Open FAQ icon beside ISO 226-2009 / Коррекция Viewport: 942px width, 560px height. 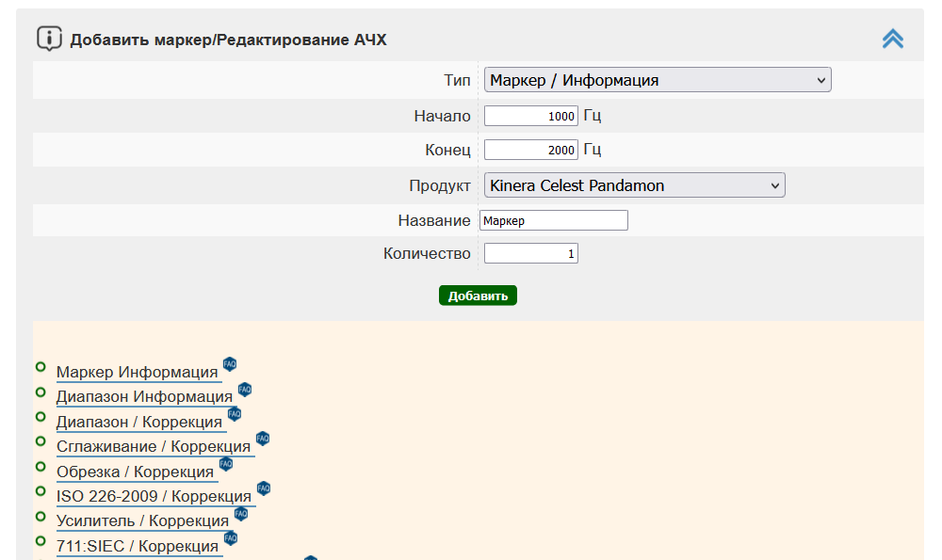tap(264, 488)
